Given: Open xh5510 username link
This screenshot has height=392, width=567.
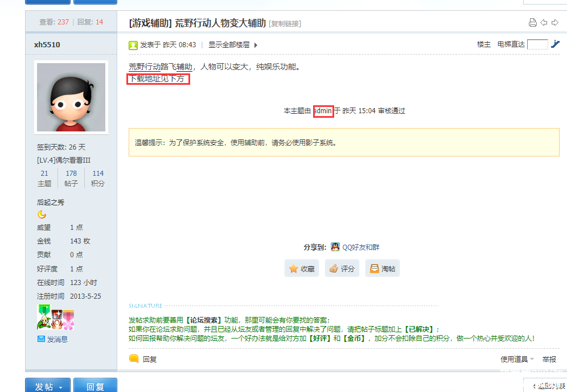Looking at the screenshot, I should (47, 45).
